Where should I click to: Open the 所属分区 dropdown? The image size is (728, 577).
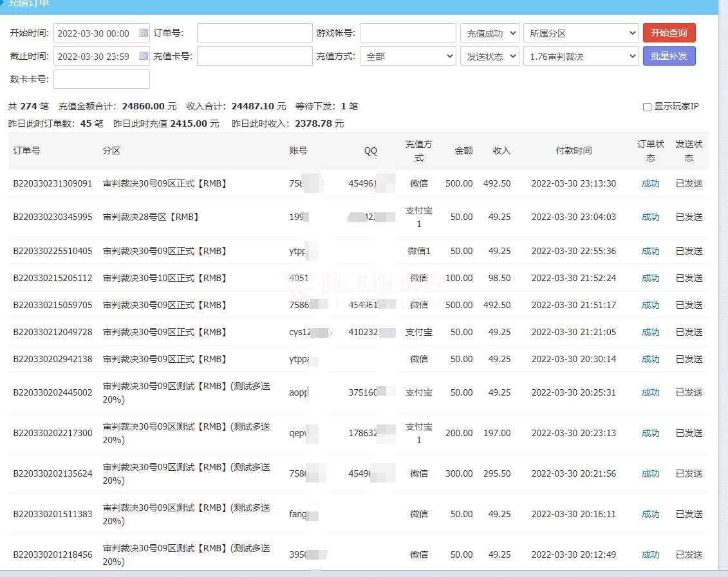point(580,33)
